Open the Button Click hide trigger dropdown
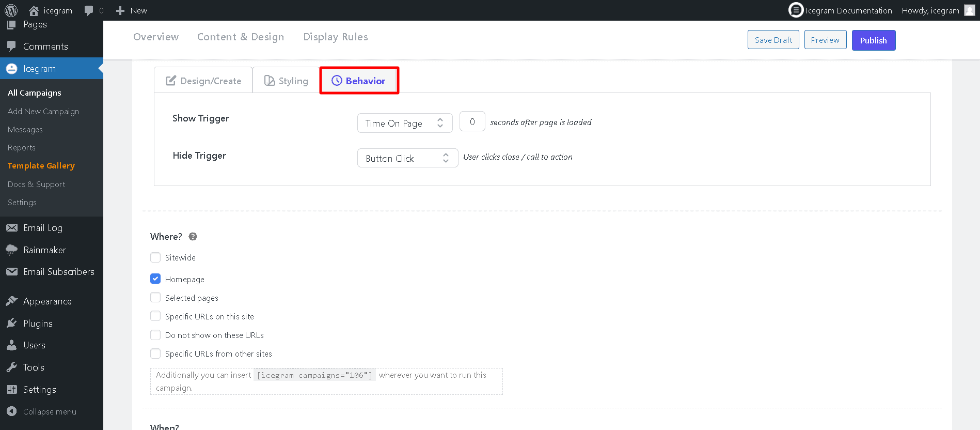The width and height of the screenshot is (980, 430). (407, 158)
